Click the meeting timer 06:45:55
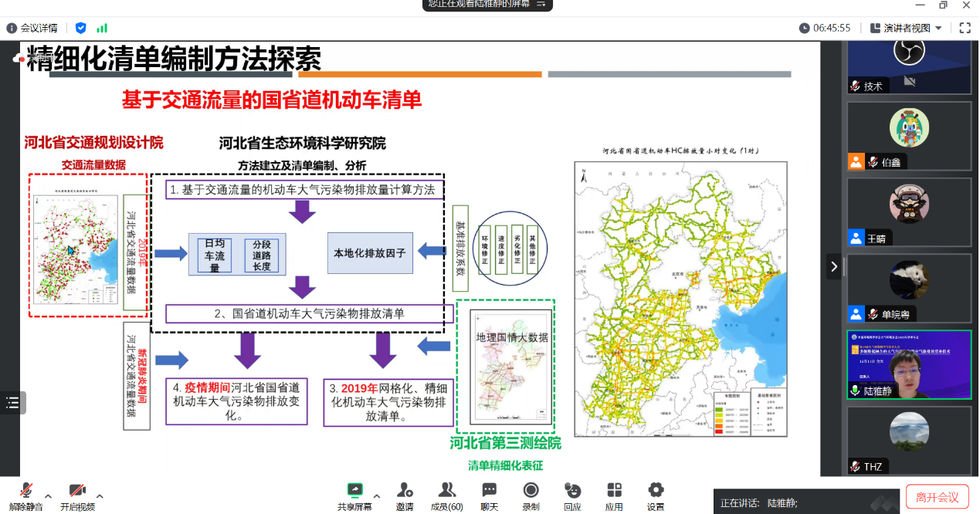 pyautogui.click(x=826, y=28)
